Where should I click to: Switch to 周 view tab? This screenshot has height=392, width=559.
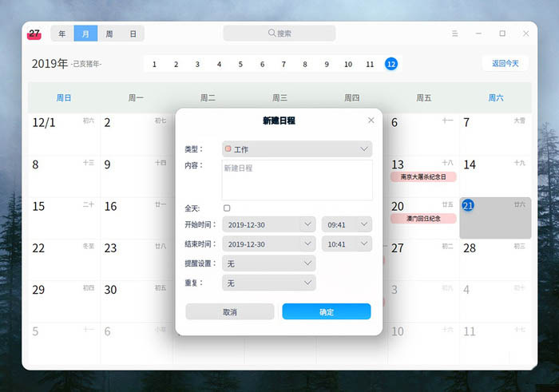109,34
